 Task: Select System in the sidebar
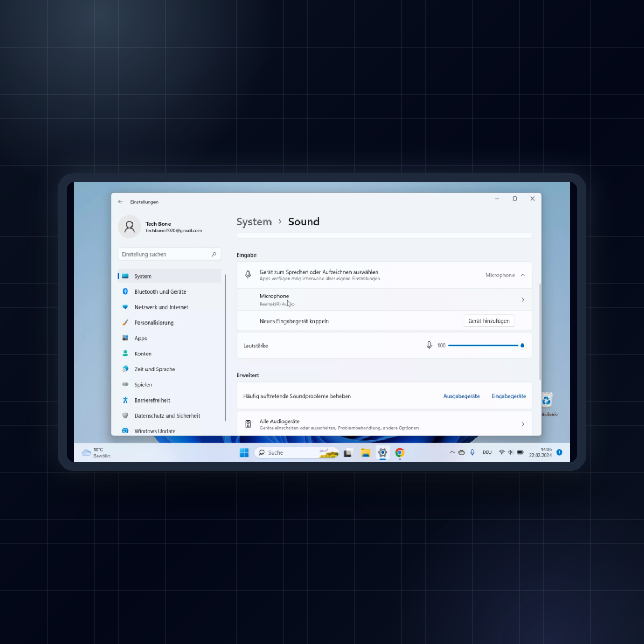tap(169, 276)
